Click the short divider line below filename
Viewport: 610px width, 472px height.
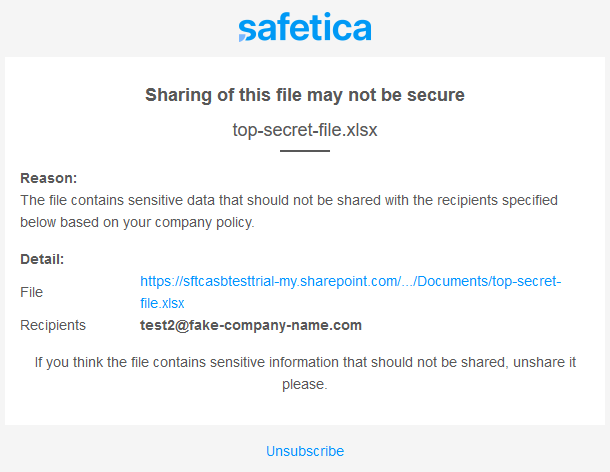tap(305, 151)
